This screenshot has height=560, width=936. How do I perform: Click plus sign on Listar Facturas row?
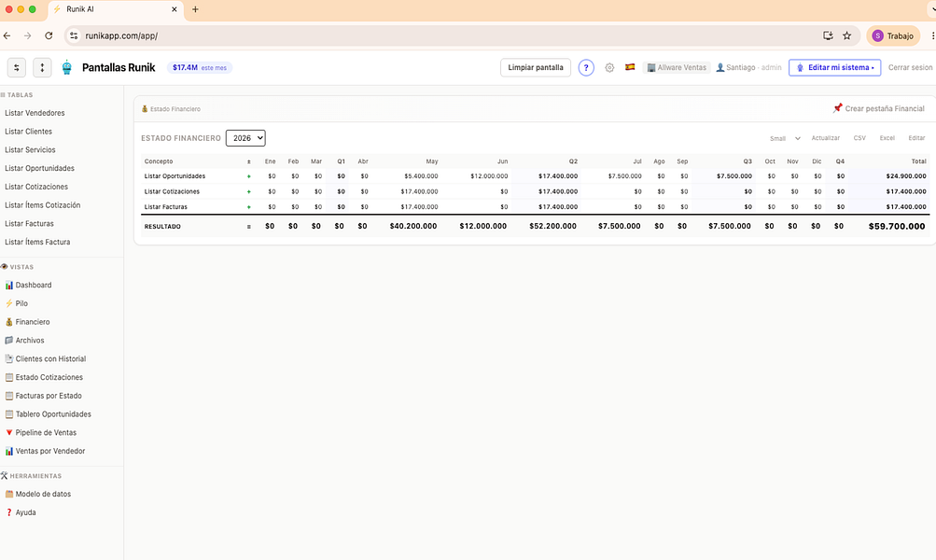tap(249, 207)
